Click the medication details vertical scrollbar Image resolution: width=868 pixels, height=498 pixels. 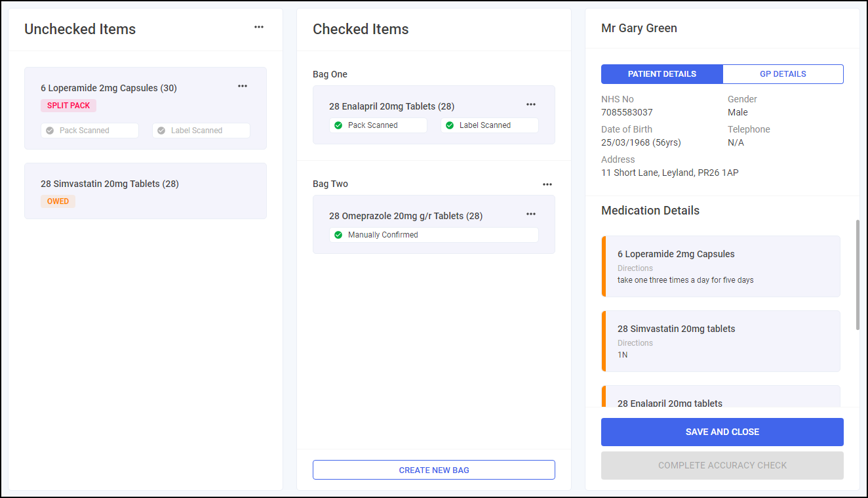[858, 276]
